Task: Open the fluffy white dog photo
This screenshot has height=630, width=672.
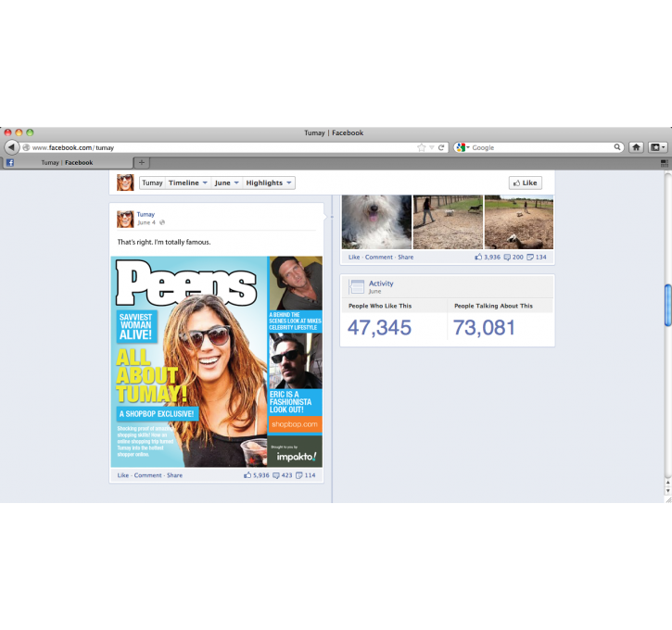Action: [376, 221]
